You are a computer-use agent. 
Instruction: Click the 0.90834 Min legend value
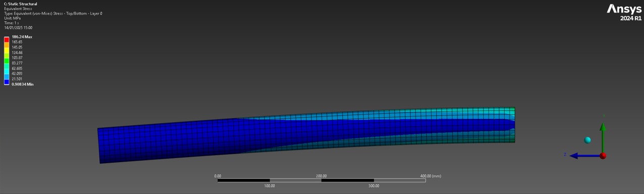click(23, 84)
